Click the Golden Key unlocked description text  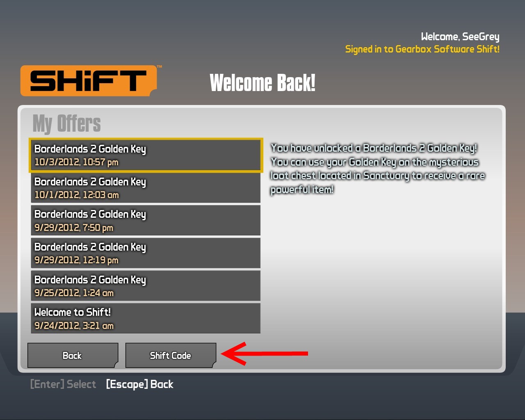click(x=378, y=169)
